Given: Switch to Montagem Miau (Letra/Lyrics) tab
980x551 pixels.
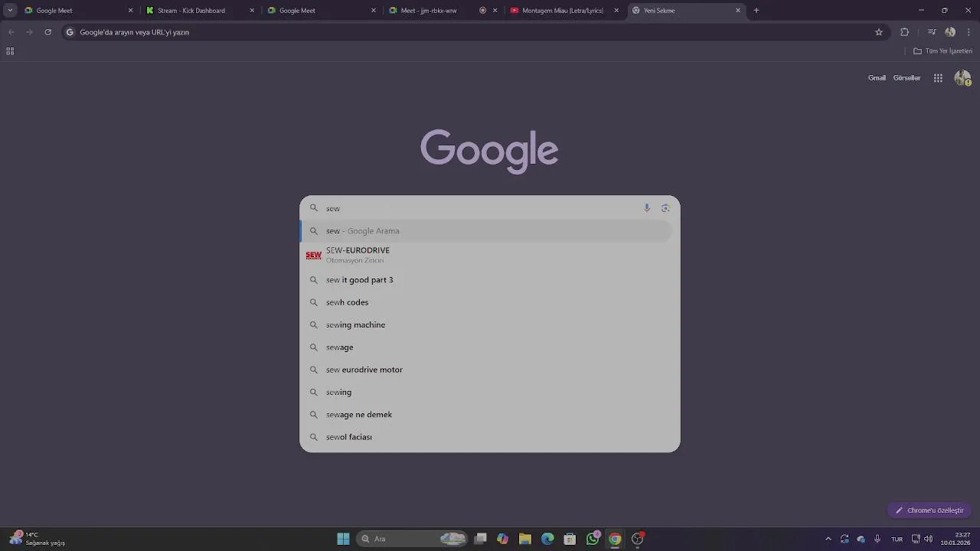Looking at the screenshot, I should click(565, 11).
